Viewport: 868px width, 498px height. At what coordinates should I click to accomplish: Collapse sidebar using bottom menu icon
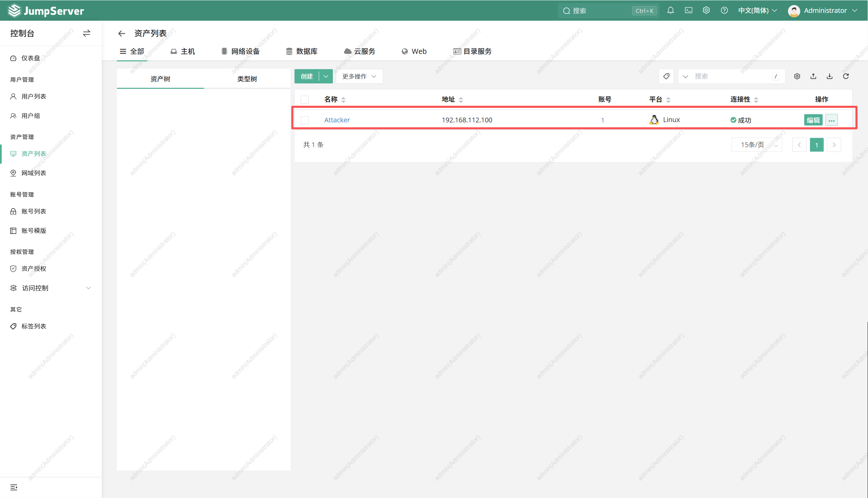click(14, 487)
